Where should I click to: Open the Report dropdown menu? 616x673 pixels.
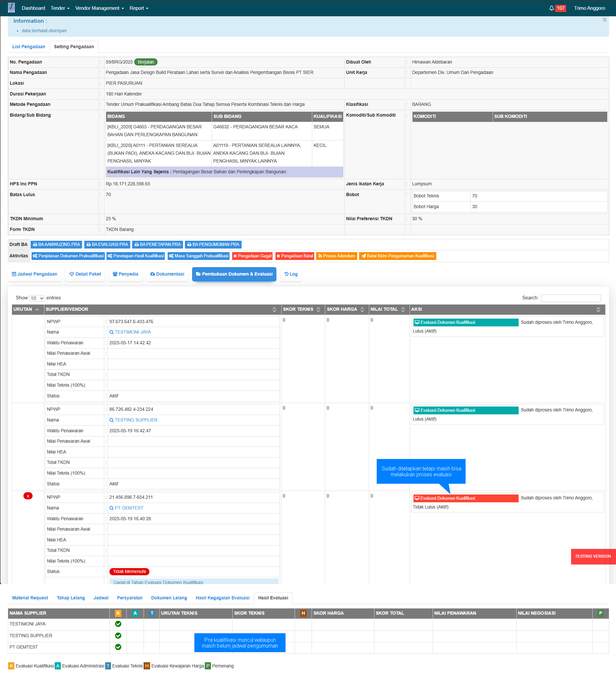tap(139, 8)
